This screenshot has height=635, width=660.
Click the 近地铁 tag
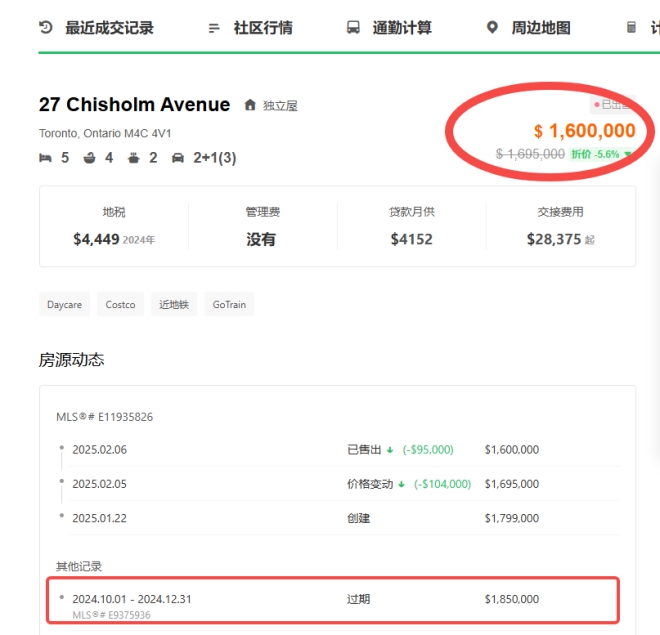pyautogui.click(x=174, y=305)
